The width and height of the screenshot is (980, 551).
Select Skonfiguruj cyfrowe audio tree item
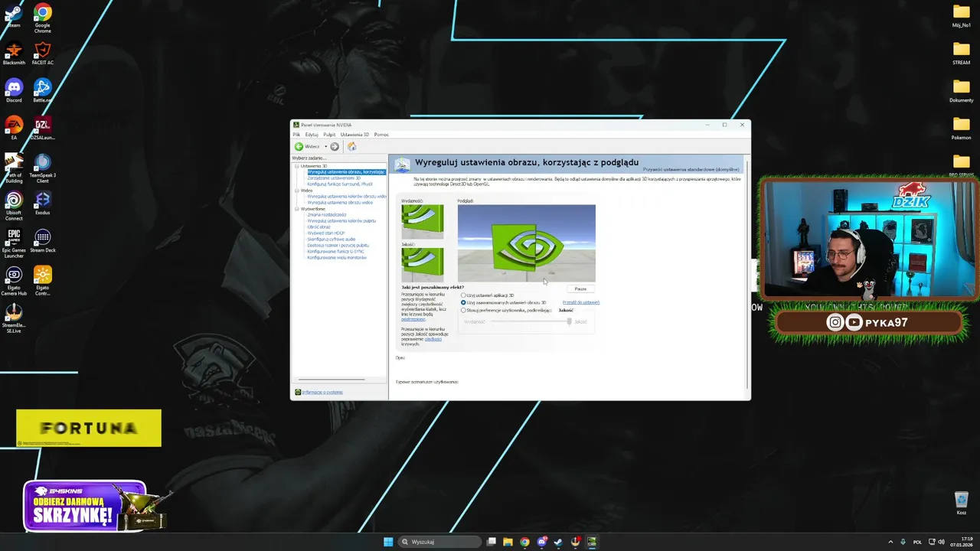[x=332, y=240]
